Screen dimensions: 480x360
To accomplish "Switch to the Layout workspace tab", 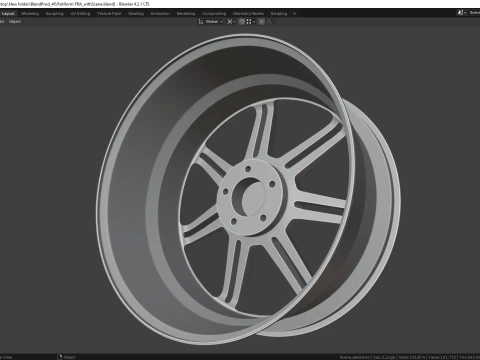I will click(x=8, y=14).
